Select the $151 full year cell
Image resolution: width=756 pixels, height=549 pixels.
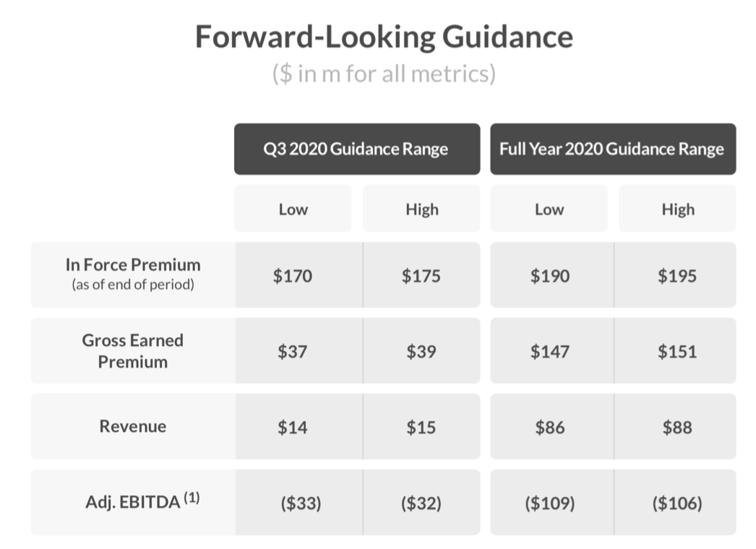click(x=677, y=352)
